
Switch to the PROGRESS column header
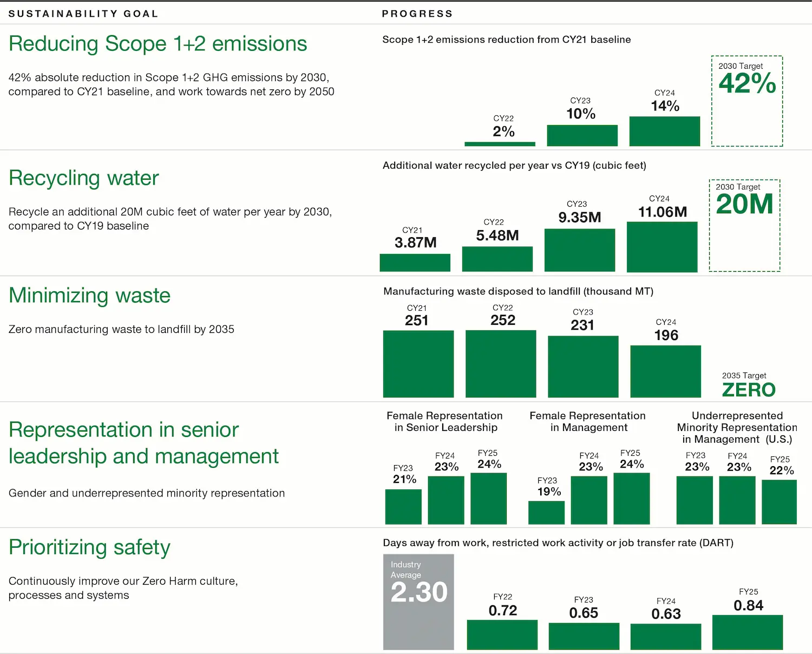tap(417, 14)
